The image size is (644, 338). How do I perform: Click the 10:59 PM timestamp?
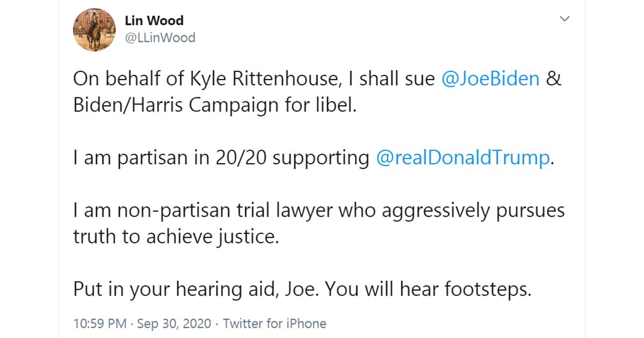pos(100,324)
